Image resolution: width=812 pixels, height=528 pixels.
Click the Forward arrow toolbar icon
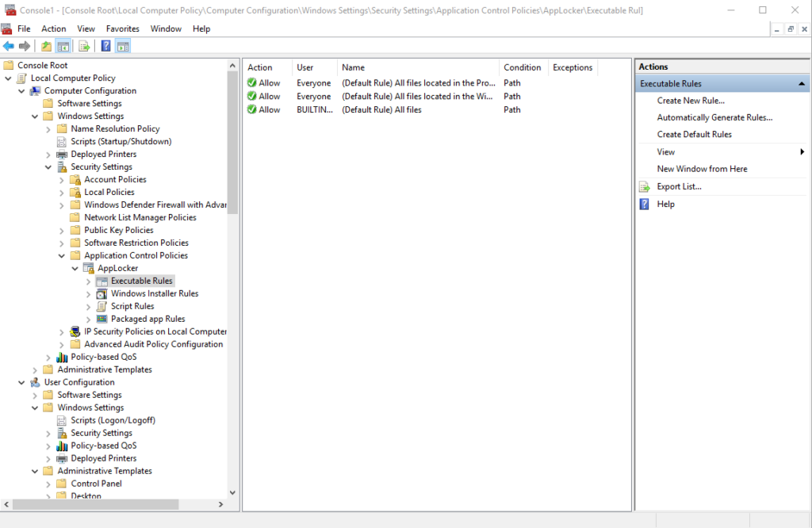(x=25, y=46)
